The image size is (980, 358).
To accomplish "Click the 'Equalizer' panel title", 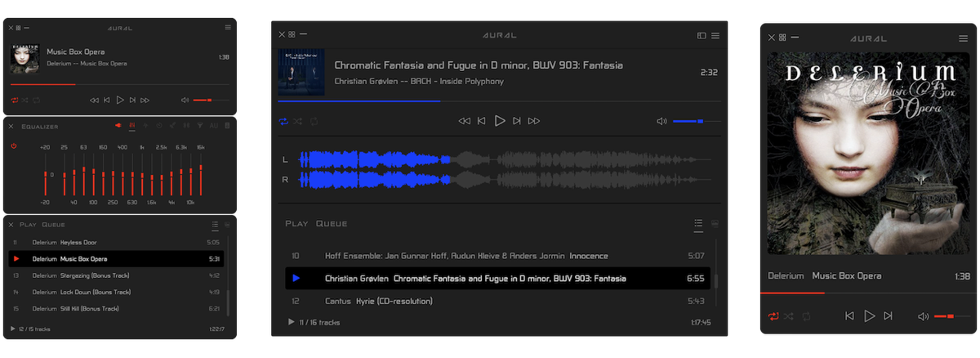I will pyautogui.click(x=39, y=127).
